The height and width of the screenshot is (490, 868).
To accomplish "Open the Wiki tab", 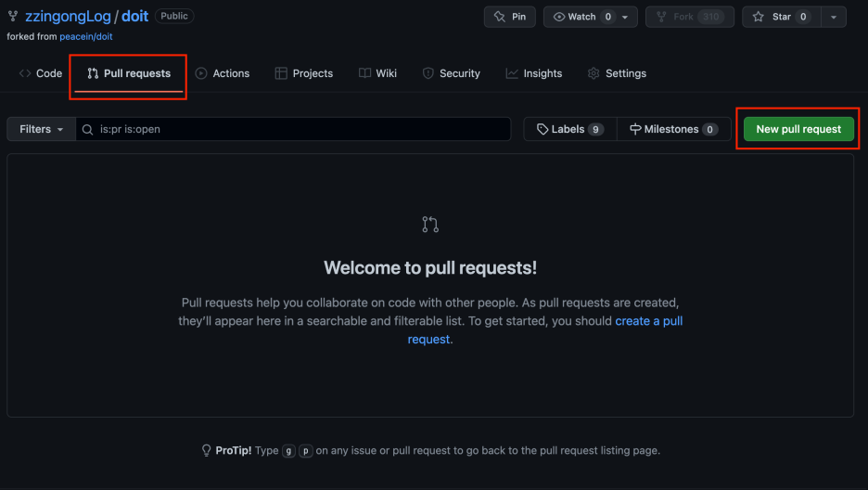I will coord(377,73).
